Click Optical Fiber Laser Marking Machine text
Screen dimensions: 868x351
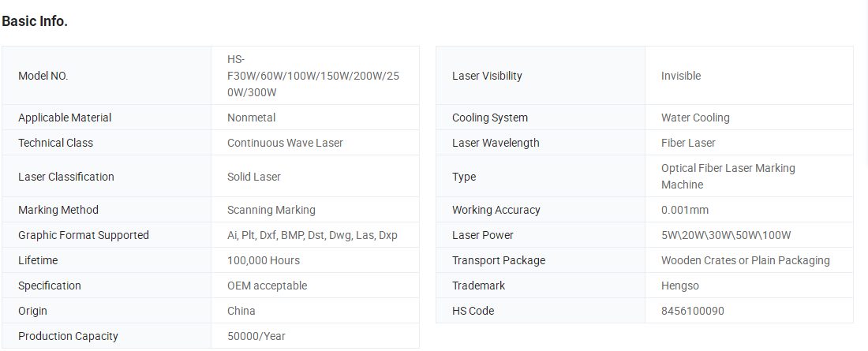tap(728, 176)
